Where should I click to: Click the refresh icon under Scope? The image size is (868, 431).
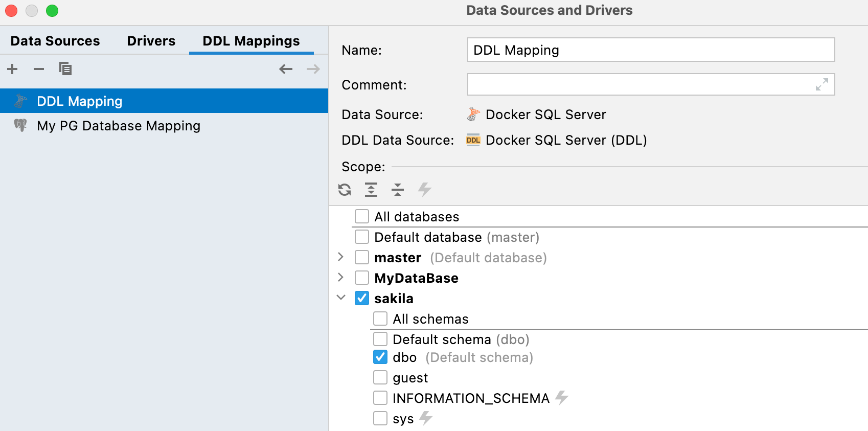click(x=345, y=190)
